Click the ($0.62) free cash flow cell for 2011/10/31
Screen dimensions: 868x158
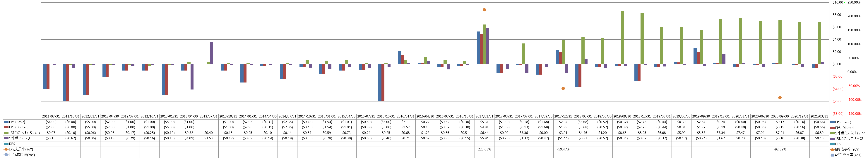(x=71, y=138)
